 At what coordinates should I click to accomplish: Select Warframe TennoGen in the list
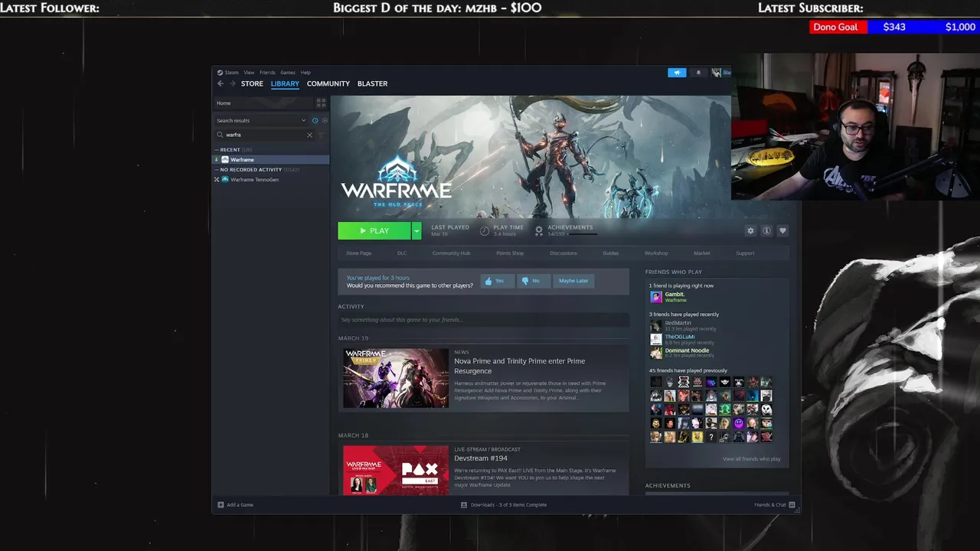click(x=271, y=179)
